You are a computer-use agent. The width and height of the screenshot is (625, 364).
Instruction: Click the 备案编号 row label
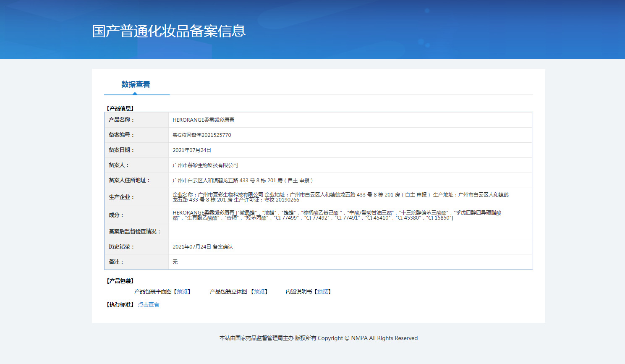[x=121, y=135]
